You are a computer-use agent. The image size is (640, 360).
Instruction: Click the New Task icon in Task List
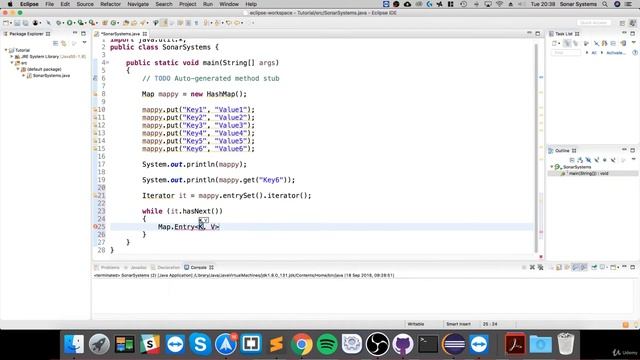555,43
